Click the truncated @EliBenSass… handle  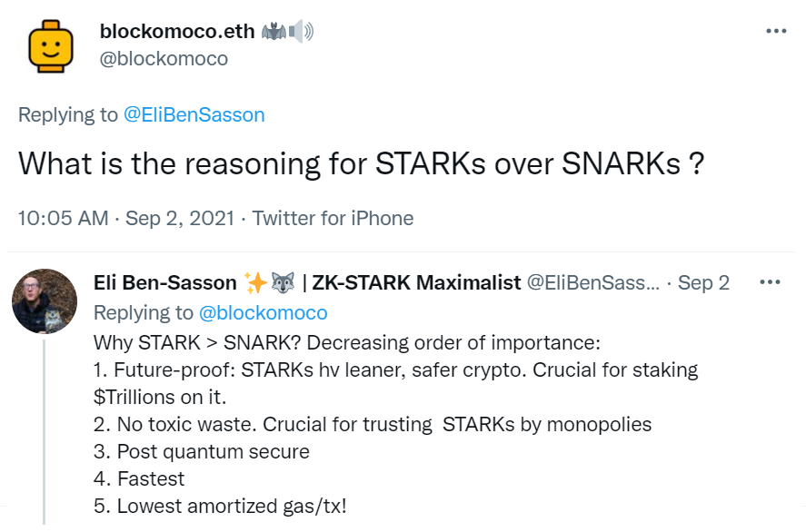pyautogui.click(x=592, y=283)
